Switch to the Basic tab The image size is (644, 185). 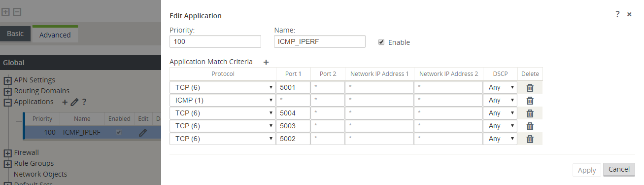(x=15, y=34)
